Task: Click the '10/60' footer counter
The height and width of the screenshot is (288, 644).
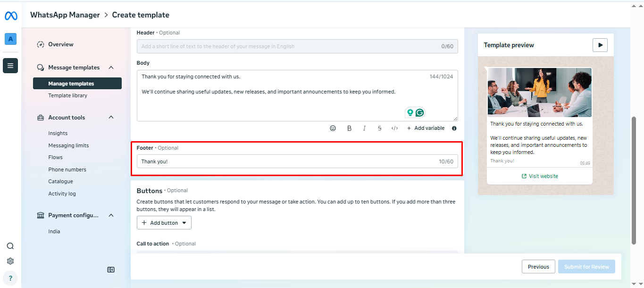Action: click(x=446, y=161)
